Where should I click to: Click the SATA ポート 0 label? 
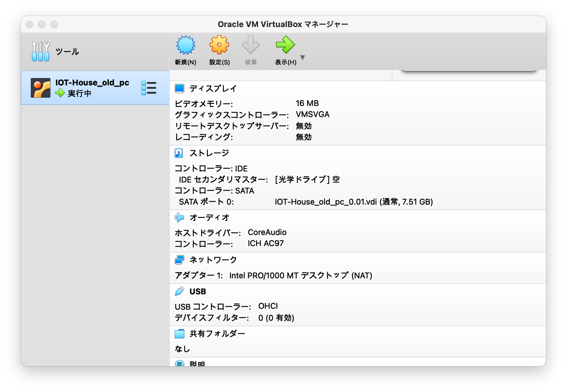(x=206, y=202)
